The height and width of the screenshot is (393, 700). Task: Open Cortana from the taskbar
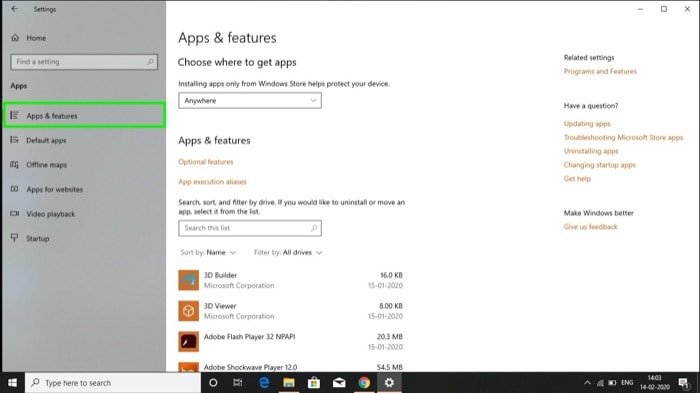pyautogui.click(x=213, y=383)
